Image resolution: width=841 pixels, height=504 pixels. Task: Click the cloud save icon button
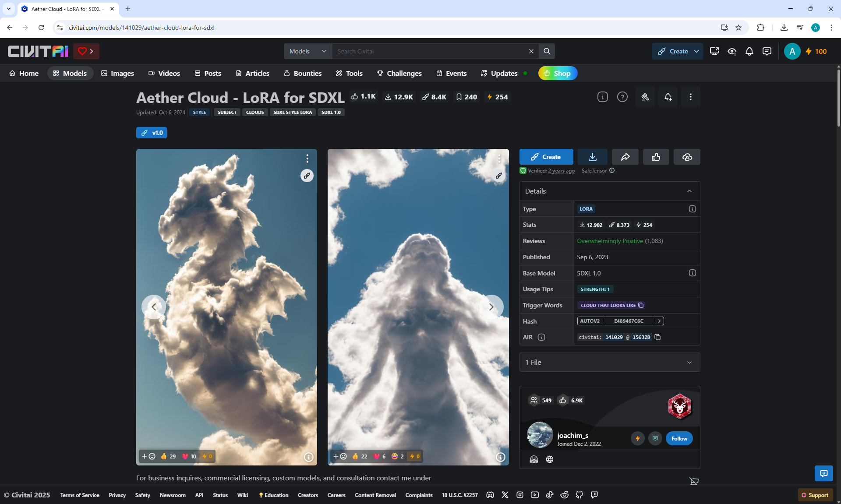tap(687, 157)
